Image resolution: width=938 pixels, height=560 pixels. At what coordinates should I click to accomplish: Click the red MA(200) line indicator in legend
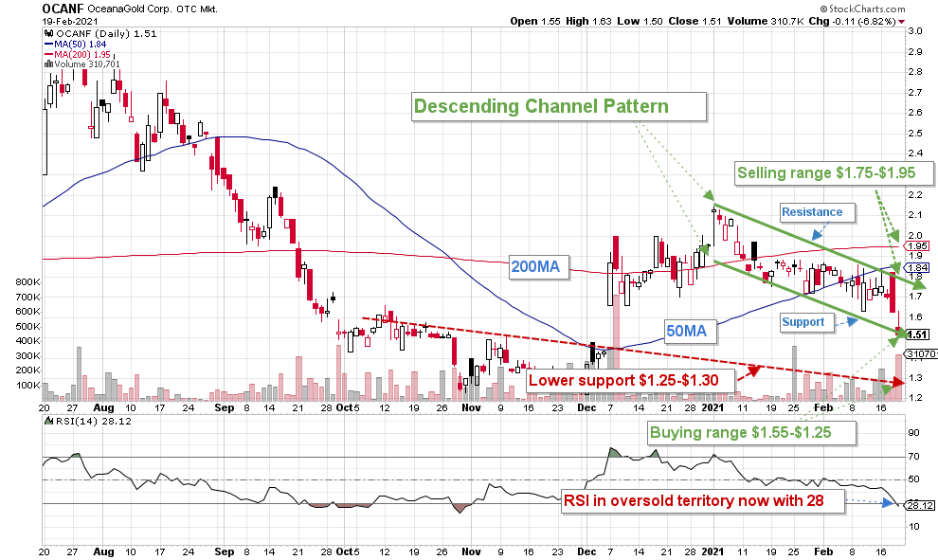49,55
